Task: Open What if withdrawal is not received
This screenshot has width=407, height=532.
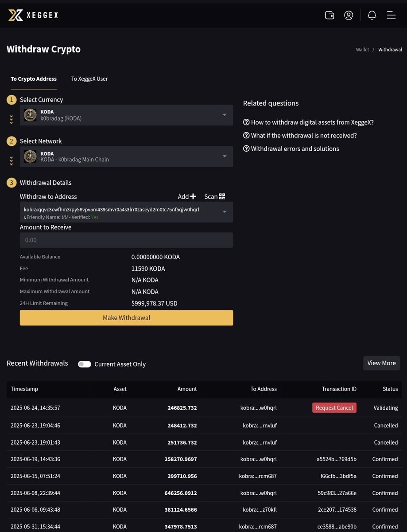Action: (304, 136)
